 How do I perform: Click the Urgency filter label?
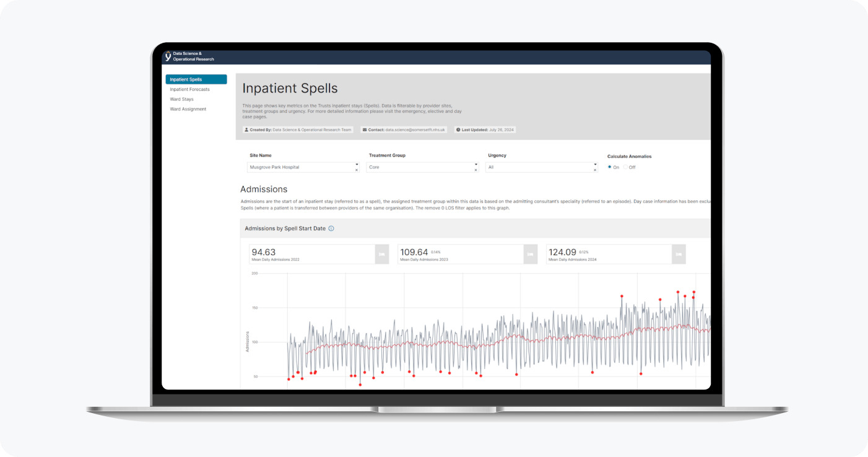(497, 155)
